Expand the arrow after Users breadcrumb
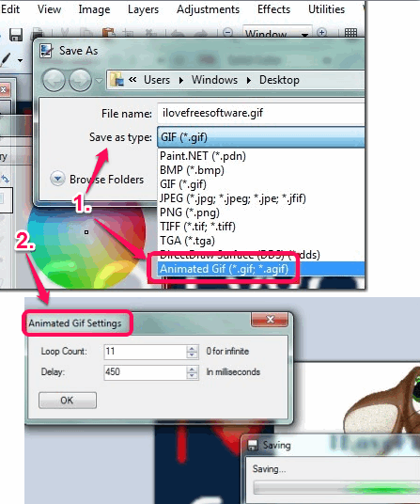Image resolution: width=420 pixels, height=504 pixels. pyautogui.click(x=181, y=80)
